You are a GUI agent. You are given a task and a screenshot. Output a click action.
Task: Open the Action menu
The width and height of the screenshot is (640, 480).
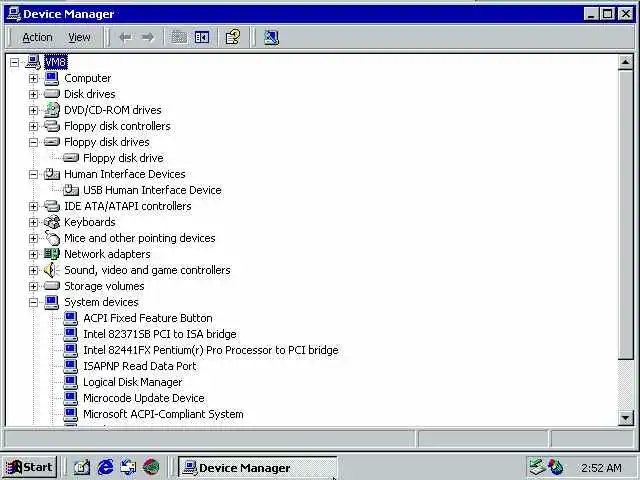point(37,38)
